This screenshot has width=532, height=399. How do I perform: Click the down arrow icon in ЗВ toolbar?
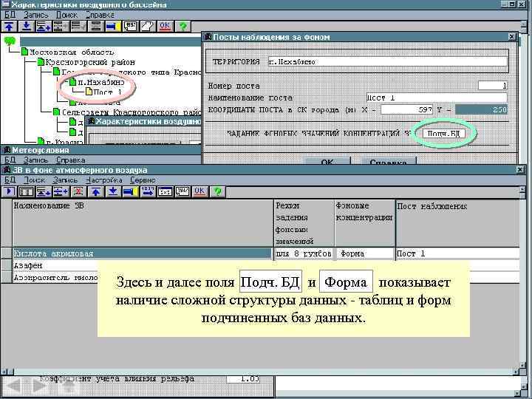(x=113, y=191)
